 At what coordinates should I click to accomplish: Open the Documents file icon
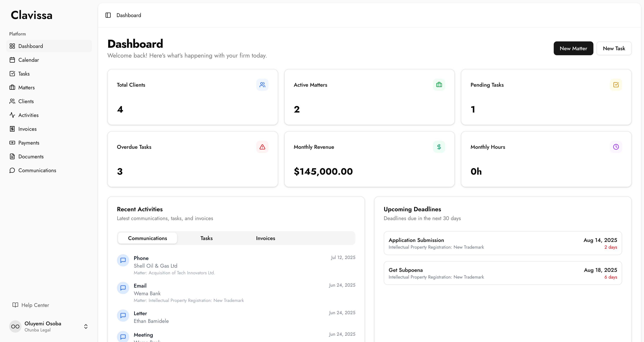click(12, 156)
